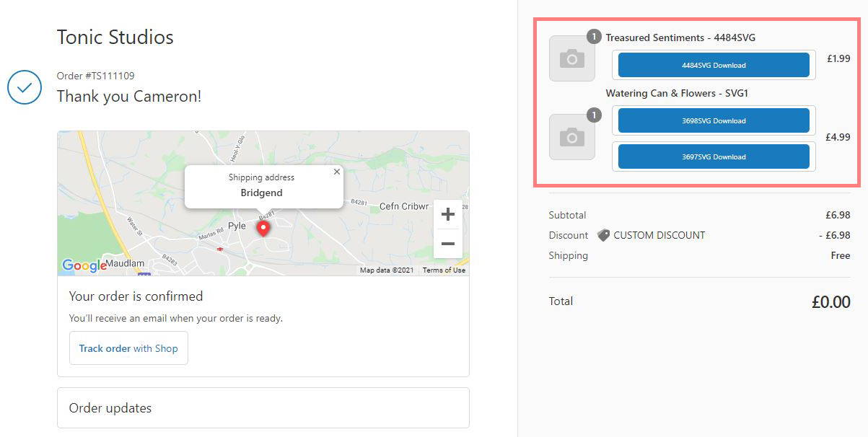Track order with Shop
Image resolution: width=868 pixels, height=437 pixels.
(x=128, y=348)
